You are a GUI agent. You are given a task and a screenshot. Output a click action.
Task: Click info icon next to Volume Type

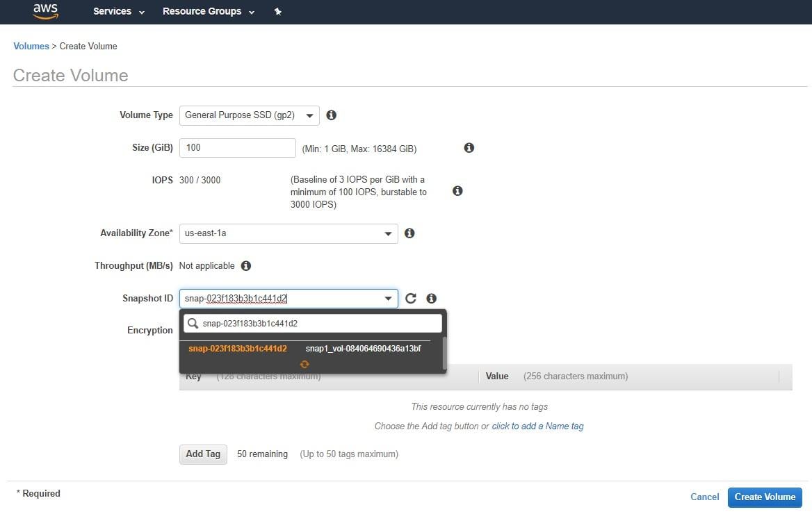pyautogui.click(x=332, y=115)
